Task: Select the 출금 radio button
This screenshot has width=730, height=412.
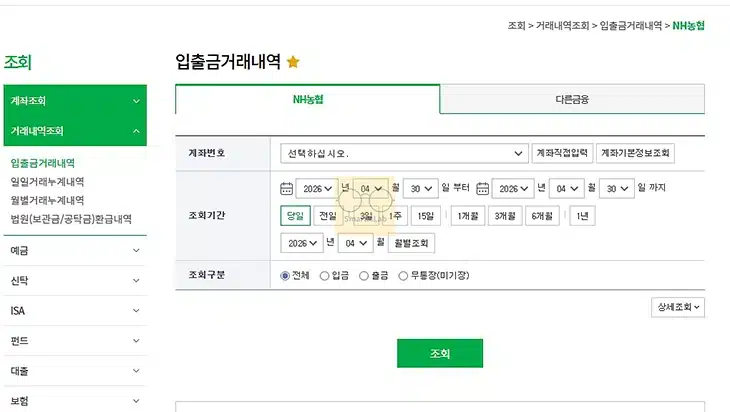Action: 364,276
